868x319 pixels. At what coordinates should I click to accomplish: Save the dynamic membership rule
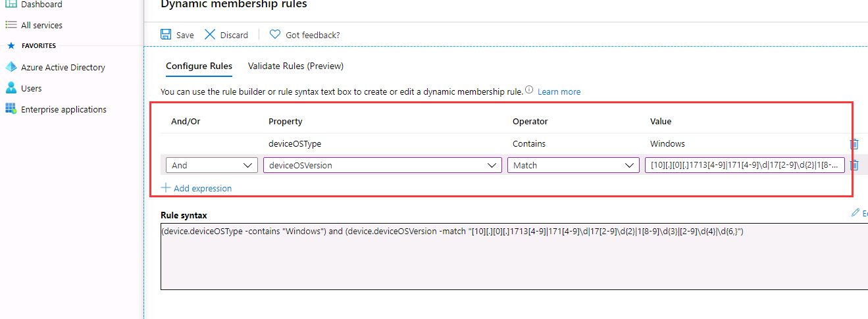[178, 35]
